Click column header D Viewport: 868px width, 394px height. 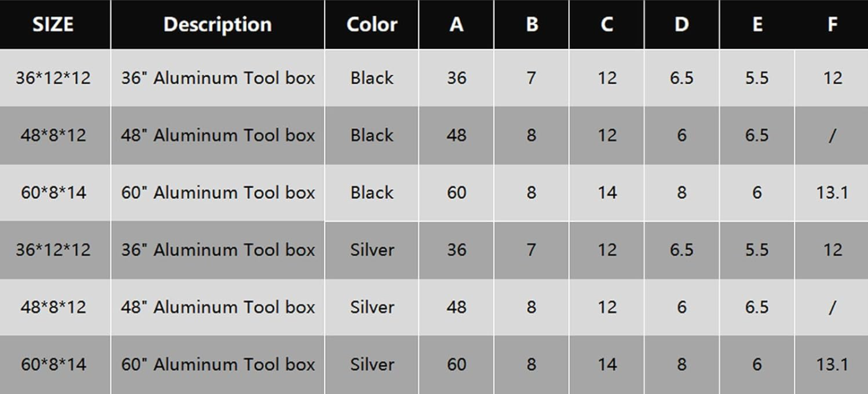[x=681, y=24]
